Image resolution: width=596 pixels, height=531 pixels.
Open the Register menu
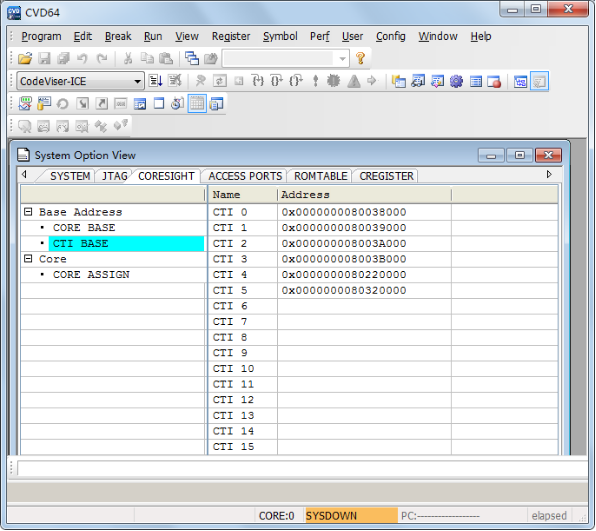pos(231,36)
